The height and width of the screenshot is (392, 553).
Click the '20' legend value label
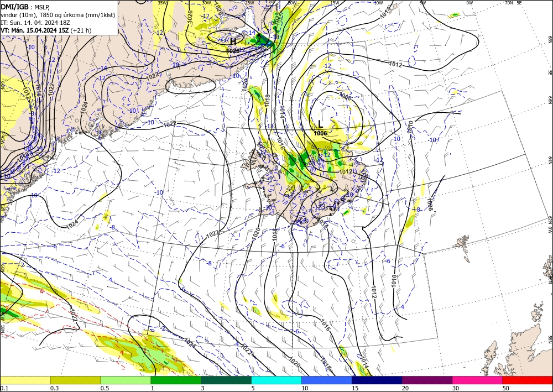[405, 388]
